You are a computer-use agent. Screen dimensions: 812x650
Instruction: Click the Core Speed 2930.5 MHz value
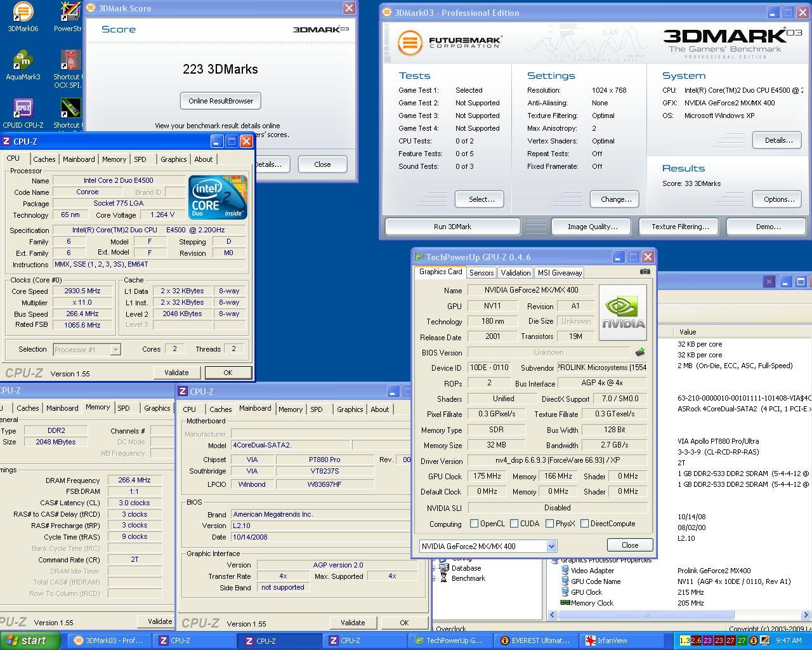coord(82,291)
